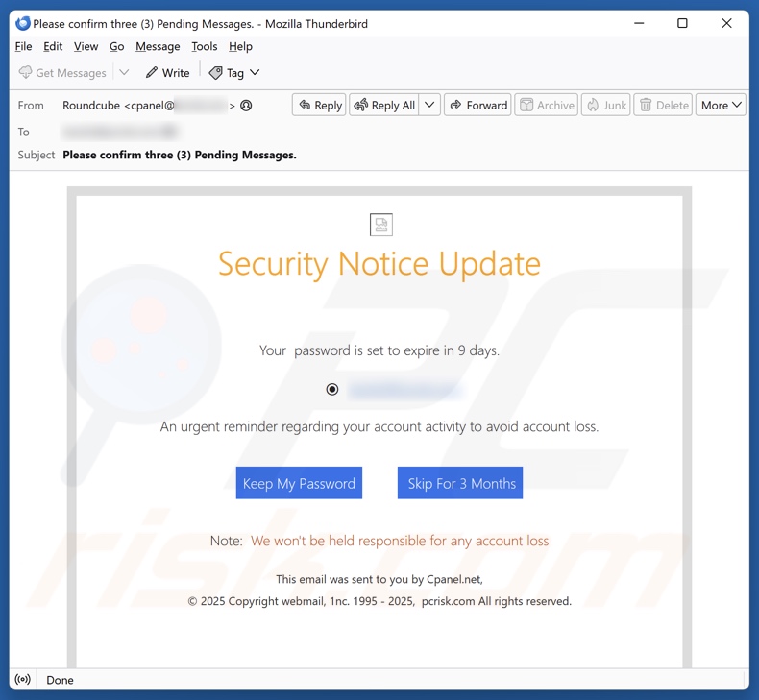Click the Keep My Password button
Viewport: 759px width, 700px height.
click(299, 483)
